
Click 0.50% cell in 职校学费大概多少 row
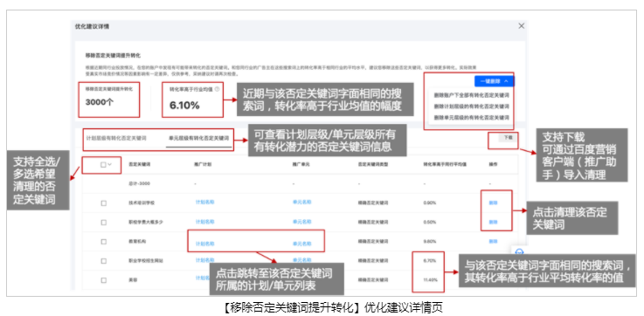click(430, 222)
